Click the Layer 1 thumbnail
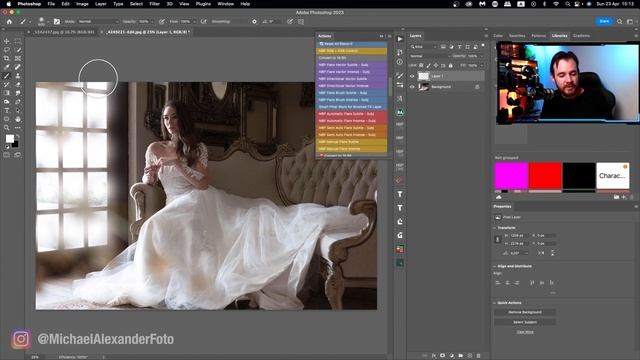 click(424, 76)
